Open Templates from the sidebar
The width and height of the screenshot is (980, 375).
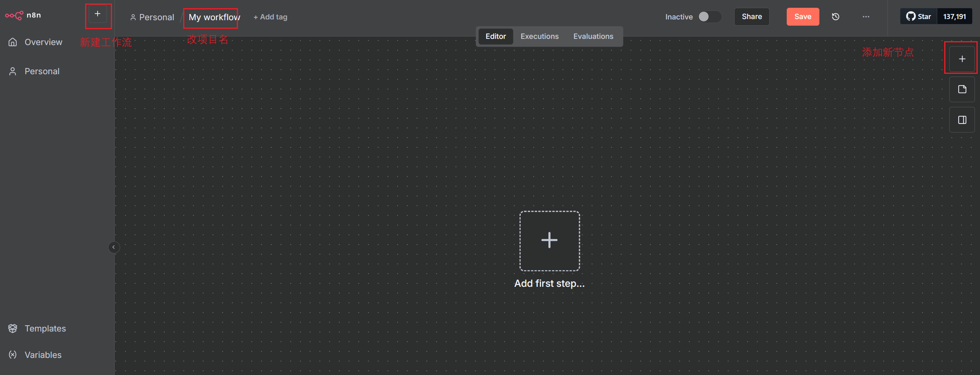pyautogui.click(x=45, y=328)
